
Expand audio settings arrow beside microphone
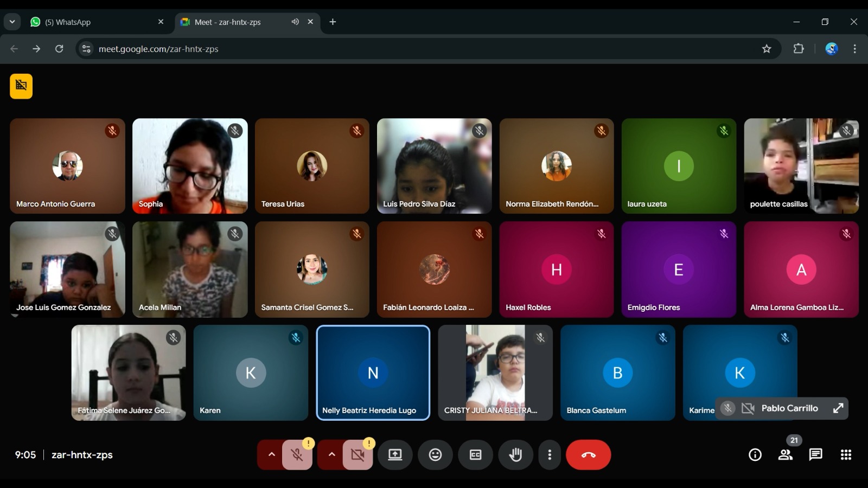pyautogui.click(x=271, y=455)
